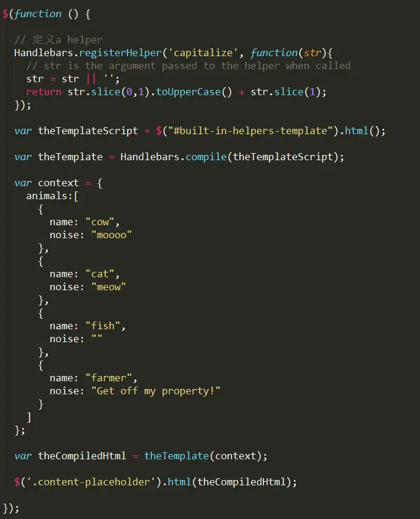The height and width of the screenshot is (519, 420).
Task: Click the "cat" name value
Action: click(100, 274)
